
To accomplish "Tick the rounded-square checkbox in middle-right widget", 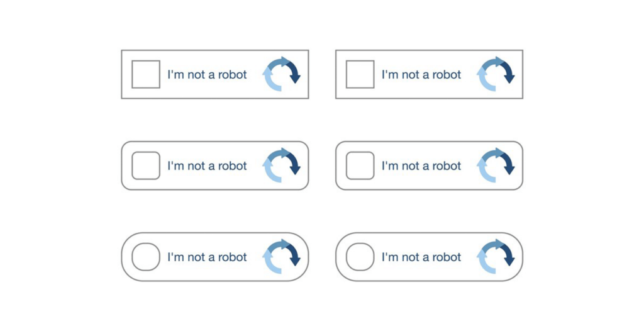I will pyautogui.click(x=360, y=165).
